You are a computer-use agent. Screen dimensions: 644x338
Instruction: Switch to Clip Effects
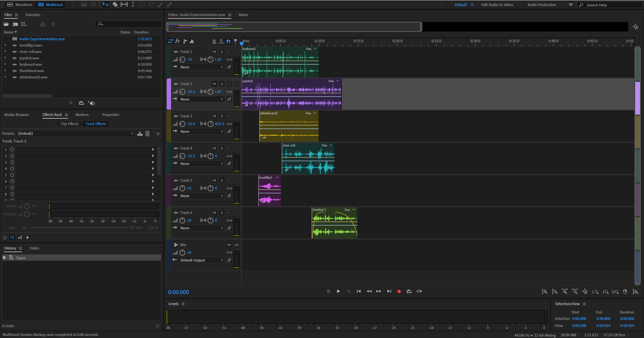click(69, 124)
